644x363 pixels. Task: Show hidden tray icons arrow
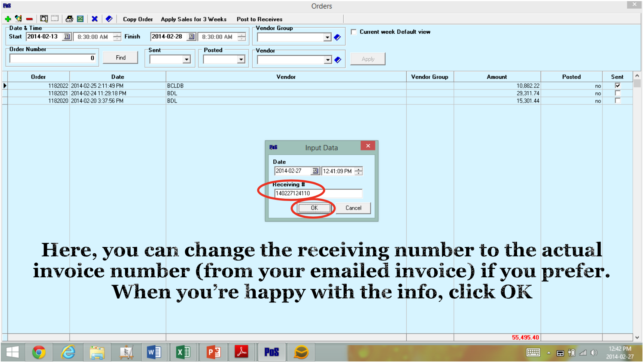[549, 353]
